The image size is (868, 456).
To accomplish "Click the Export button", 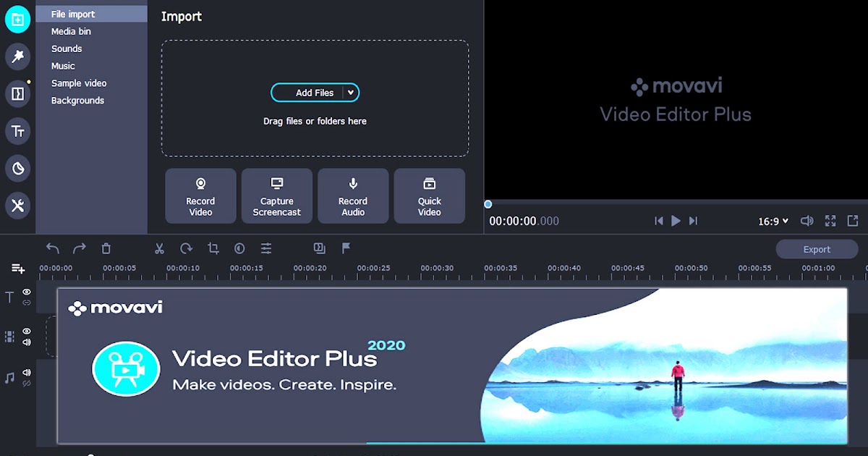I will (817, 249).
